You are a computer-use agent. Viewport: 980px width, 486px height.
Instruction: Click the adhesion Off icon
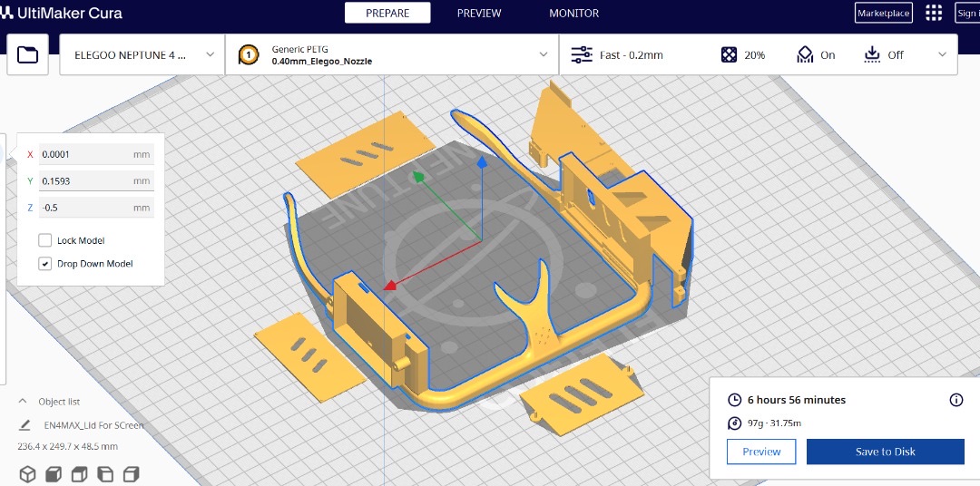click(872, 55)
